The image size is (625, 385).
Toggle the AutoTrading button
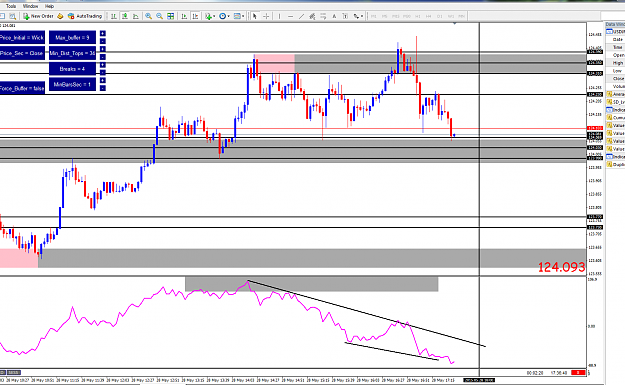(x=85, y=16)
